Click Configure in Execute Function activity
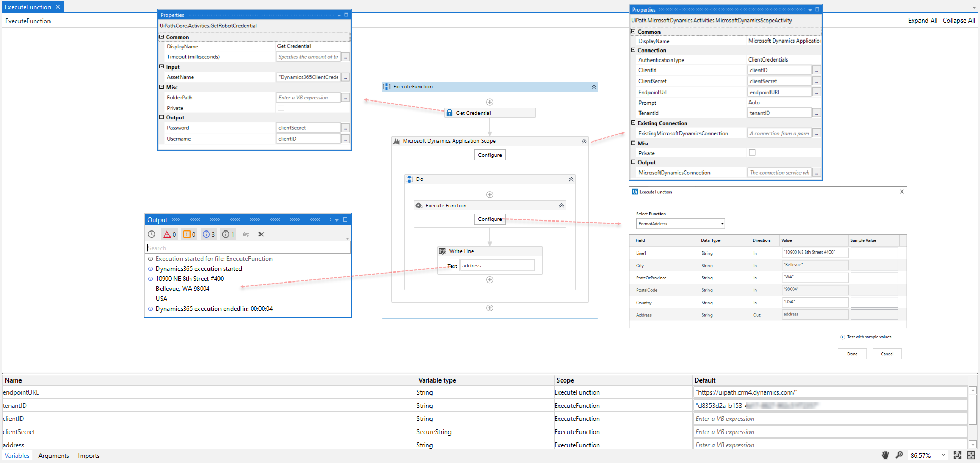The height and width of the screenshot is (463, 980). coord(490,219)
